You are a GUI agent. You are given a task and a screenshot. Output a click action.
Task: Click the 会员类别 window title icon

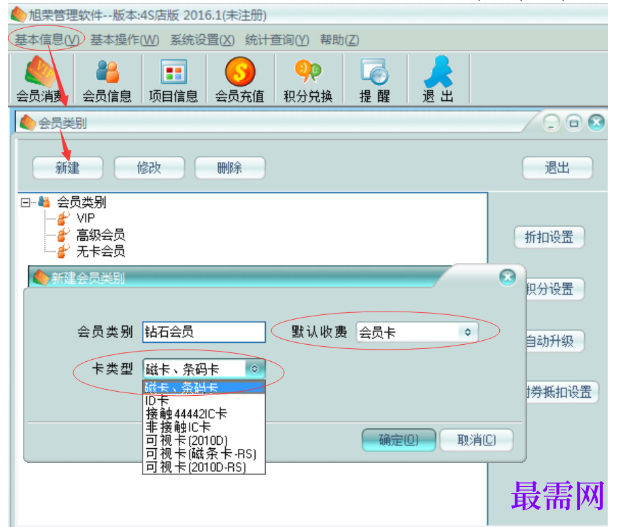click(28, 122)
